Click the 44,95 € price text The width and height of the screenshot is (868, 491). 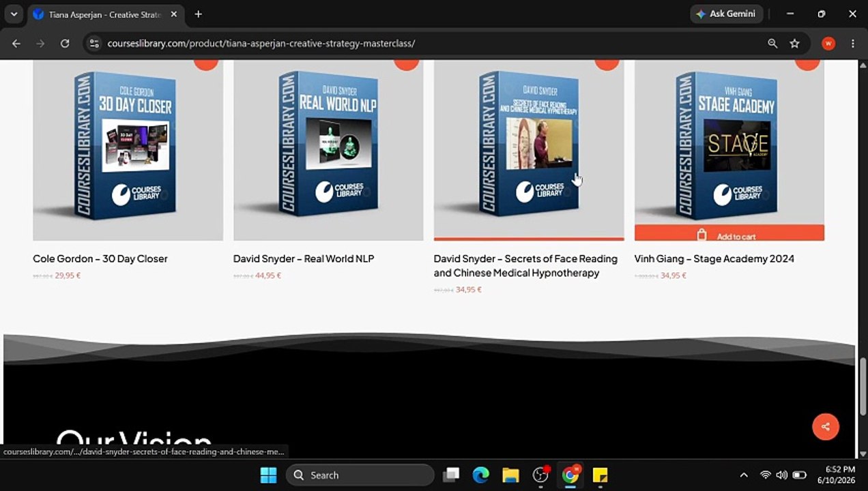268,276
